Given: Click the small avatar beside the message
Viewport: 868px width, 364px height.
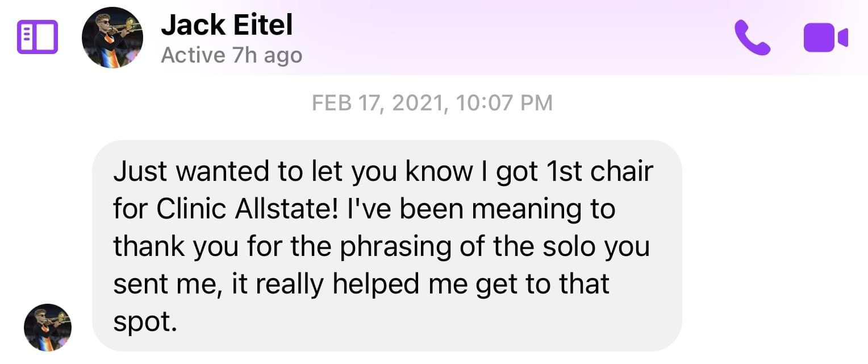Looking at the screenshot, I should pyautogui.click(x=48, y=328).
